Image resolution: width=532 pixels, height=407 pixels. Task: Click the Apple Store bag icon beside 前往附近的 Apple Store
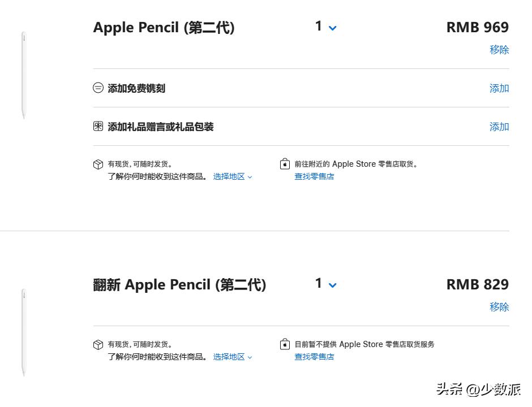[285, 164]
